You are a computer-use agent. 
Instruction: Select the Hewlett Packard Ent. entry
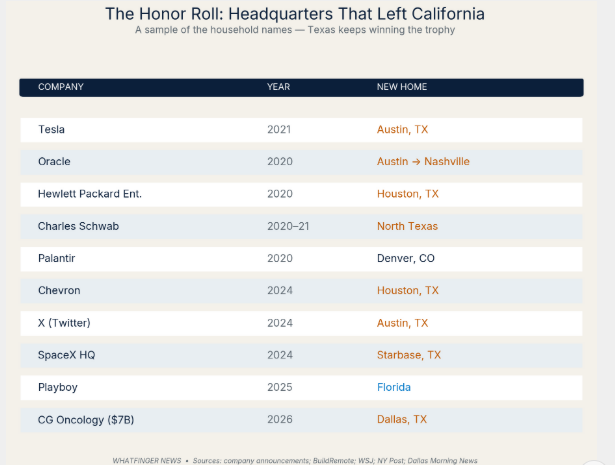click(90, 194)
